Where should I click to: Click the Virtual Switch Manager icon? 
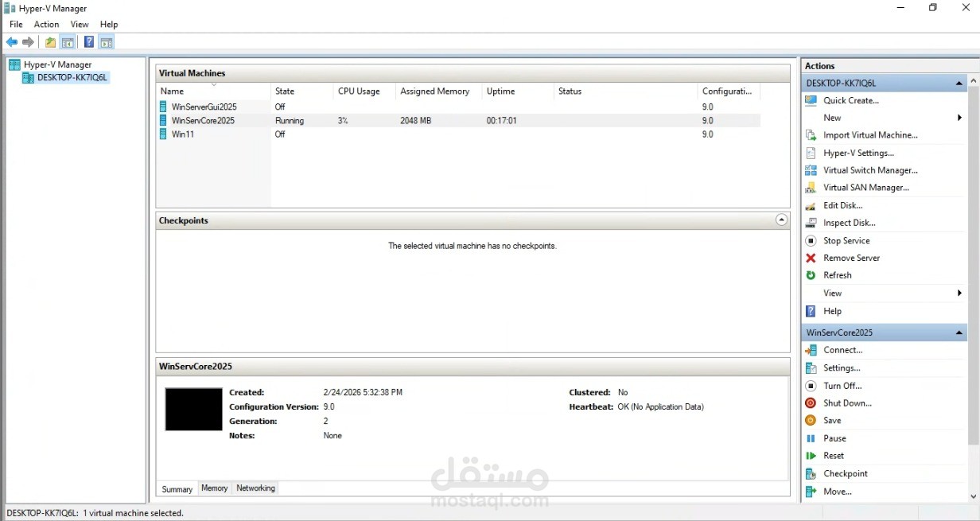811,170
